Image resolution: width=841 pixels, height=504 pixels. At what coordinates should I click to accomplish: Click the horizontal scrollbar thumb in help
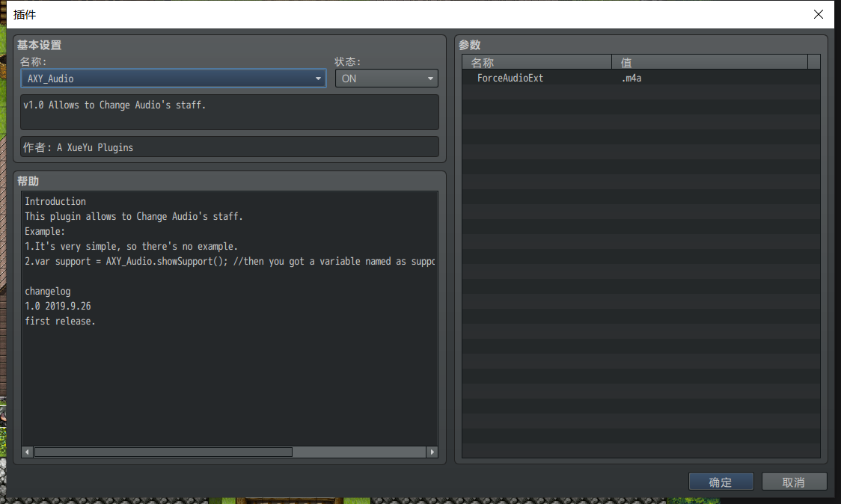[x=164, y=452]
